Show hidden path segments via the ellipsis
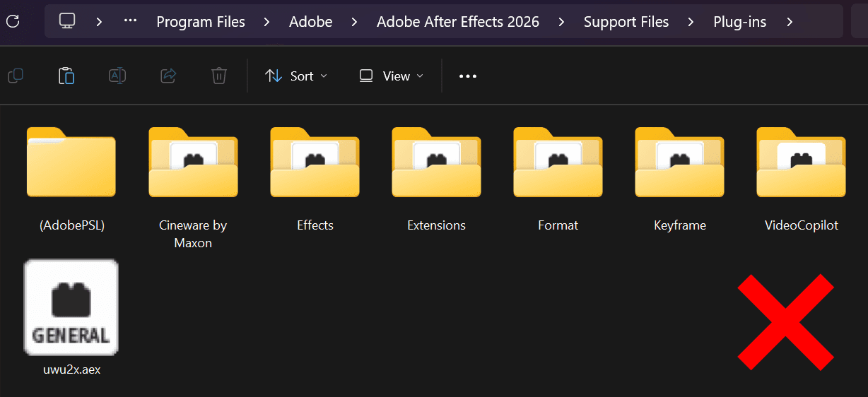The height and width of the screenshot is (397, 868). click(130, 21)
